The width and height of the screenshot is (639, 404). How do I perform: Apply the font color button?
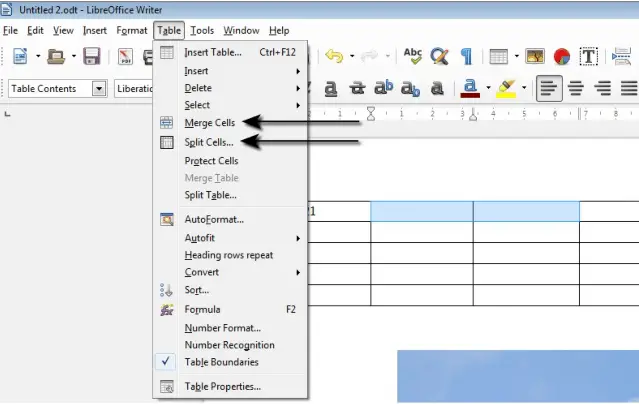pyautogui.click(x=470, y=88)
